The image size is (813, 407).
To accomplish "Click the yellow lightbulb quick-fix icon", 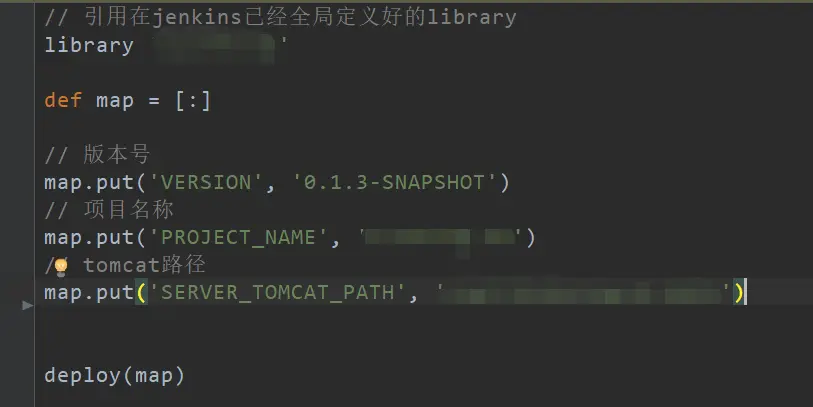I will 61,267.
